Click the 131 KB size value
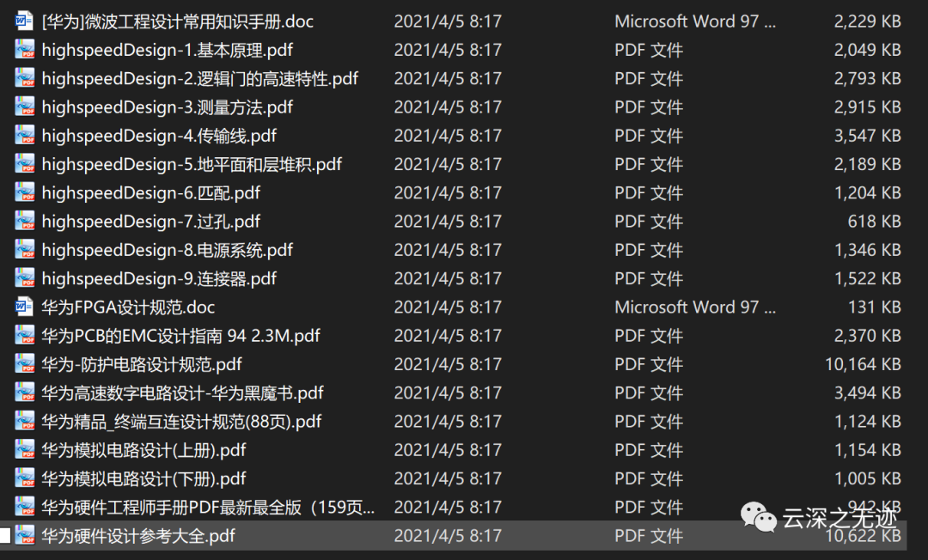This screenshot has width=928, height=560. (874, 307)
